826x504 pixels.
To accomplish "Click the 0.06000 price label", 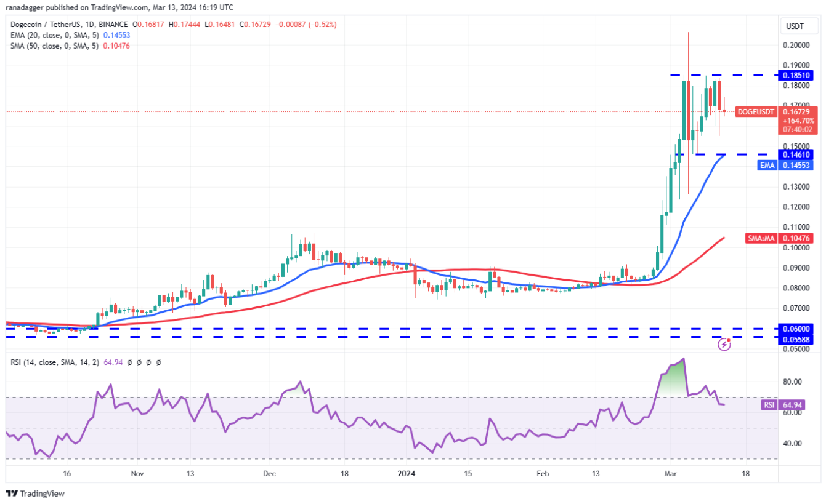I will (796, 329).
